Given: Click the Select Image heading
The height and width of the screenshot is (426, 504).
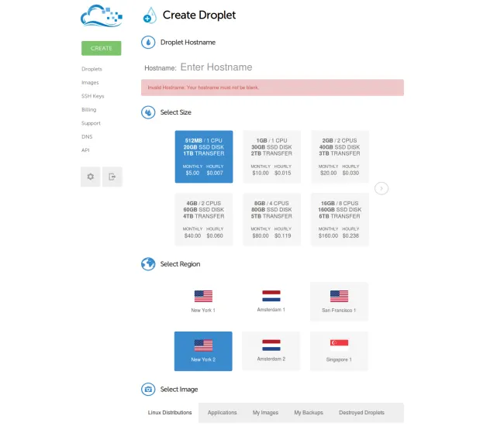Looking at the screenshot, I should point(179,389).
